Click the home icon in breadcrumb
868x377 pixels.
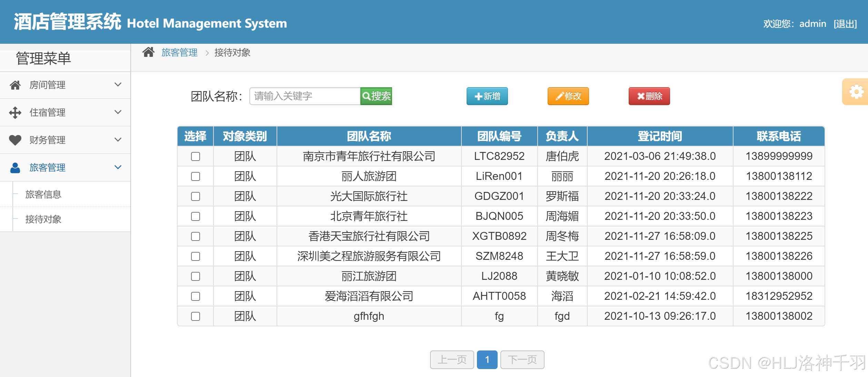click(148, 52)
